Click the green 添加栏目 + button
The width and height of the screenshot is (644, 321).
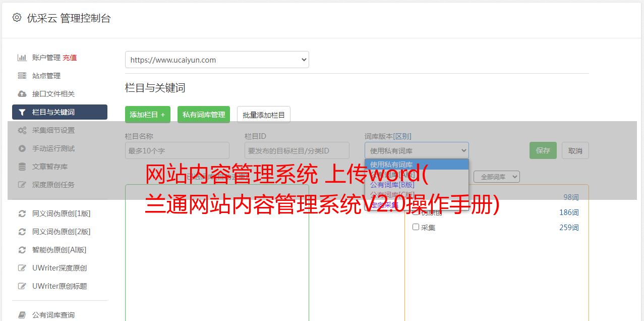(x=148, y=115)
